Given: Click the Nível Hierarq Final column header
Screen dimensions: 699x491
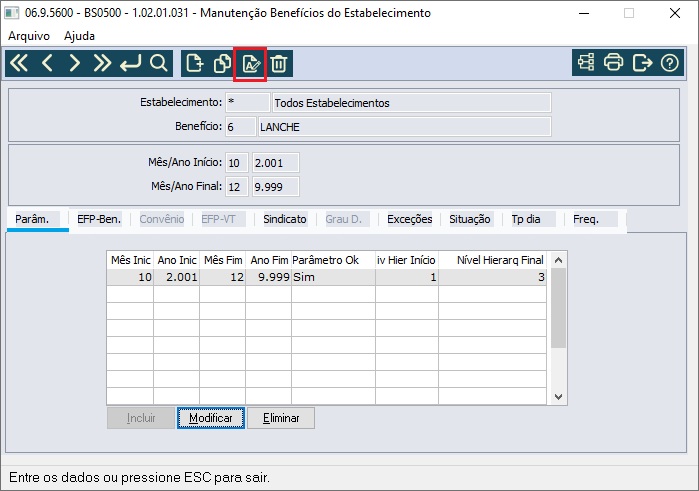Looking at the screenshot, I should pyautogui.click(x=493, y=260).
